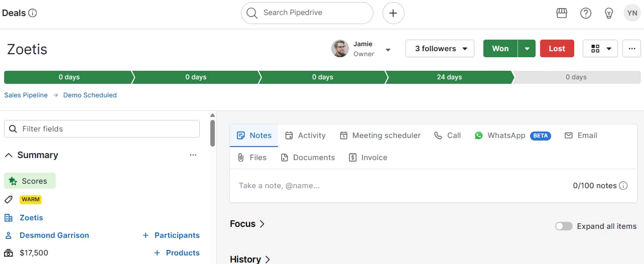Screen dimensions: 644x264
Task: Expand the Focus section
Action: coord(247,224)
